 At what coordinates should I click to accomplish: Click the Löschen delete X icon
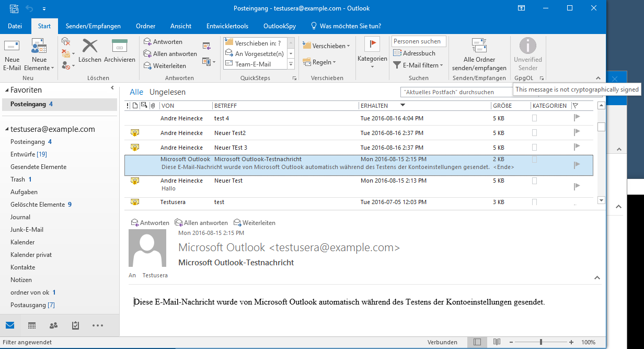point(90,51)
